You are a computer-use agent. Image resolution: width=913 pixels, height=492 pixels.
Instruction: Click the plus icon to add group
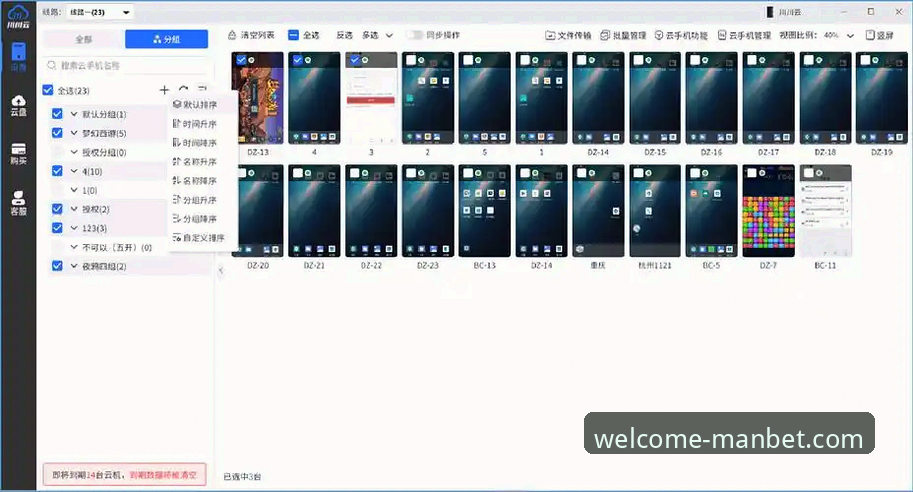click(x=165, y=90)
